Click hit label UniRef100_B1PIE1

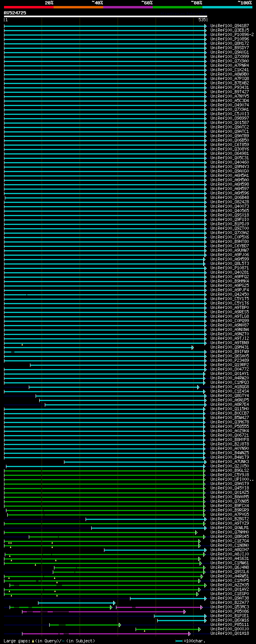pyautogui.click(x=230, y=616)
